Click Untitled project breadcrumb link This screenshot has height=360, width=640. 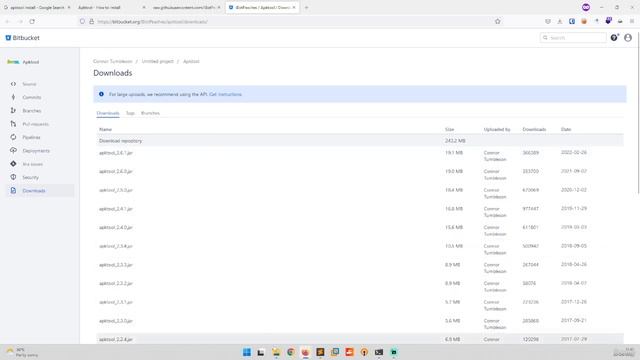tap(158, 61)
